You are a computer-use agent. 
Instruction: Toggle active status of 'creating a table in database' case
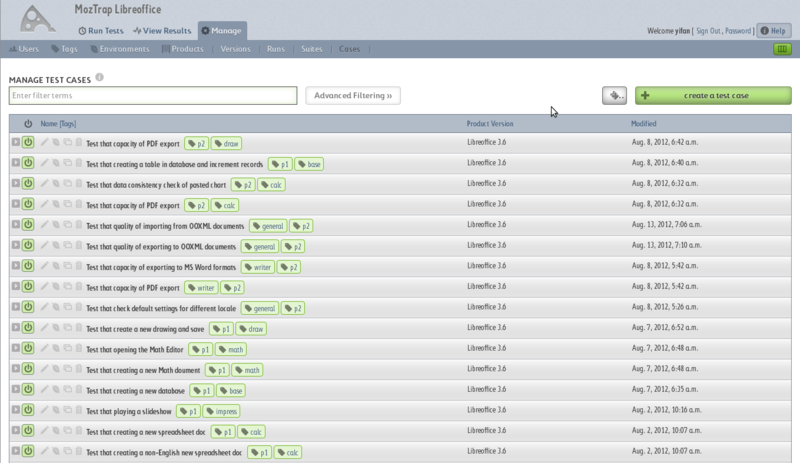[28, 163]
